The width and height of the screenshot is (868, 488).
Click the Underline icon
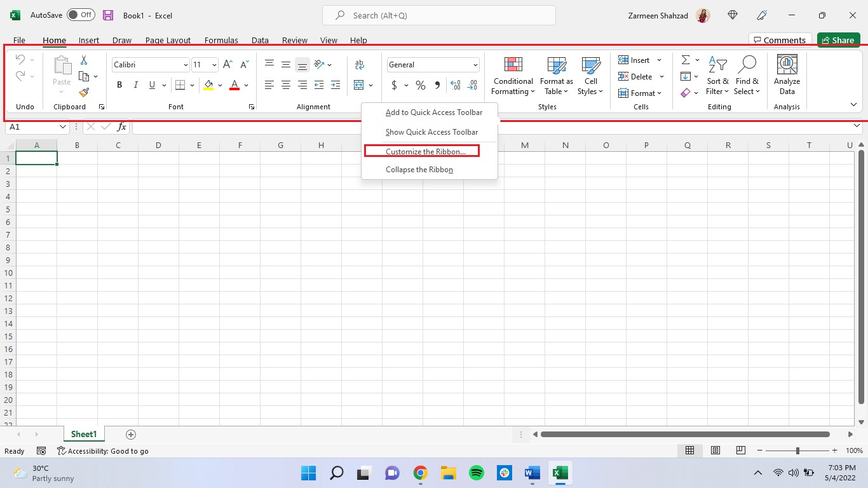pos(151,85)
